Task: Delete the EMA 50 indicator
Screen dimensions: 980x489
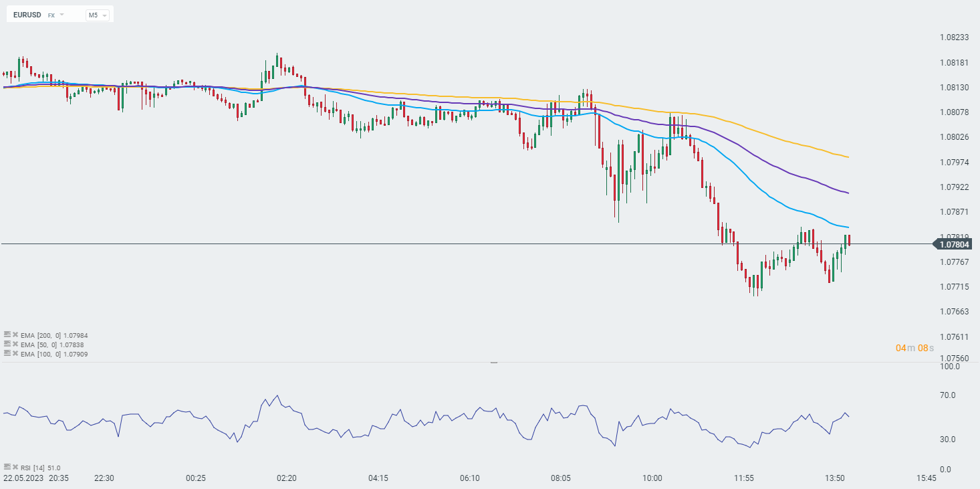Action: [x=15, y=344]
